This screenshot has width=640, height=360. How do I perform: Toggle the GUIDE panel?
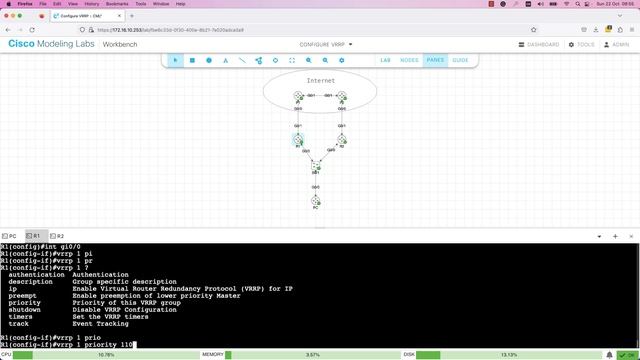tap(460, 60)
